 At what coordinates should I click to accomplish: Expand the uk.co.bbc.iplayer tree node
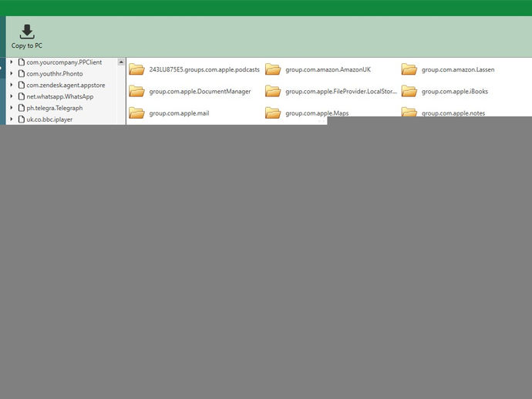[x=12, y=119]
